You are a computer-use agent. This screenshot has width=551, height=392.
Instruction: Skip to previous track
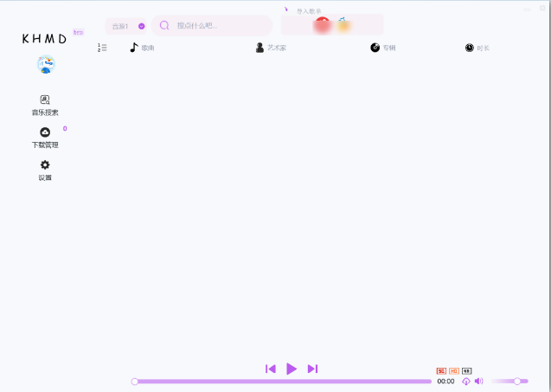coord(271,369)
